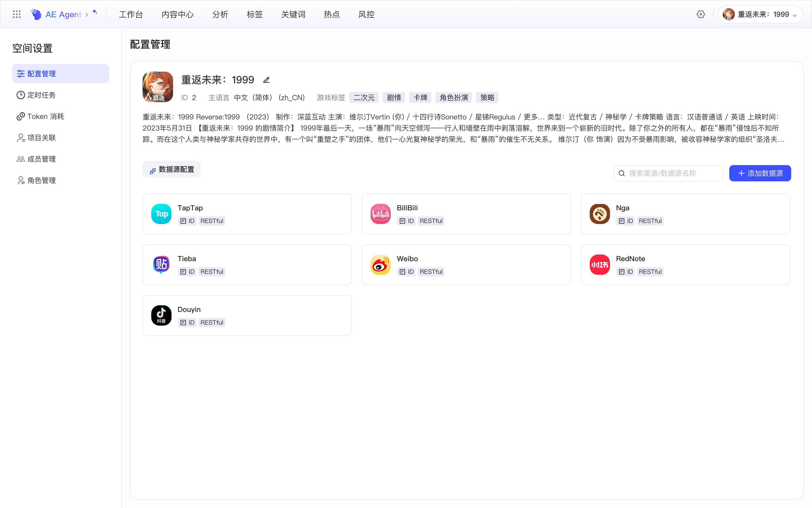
Task: Open the app grid launcher icon
Action: 17,14
